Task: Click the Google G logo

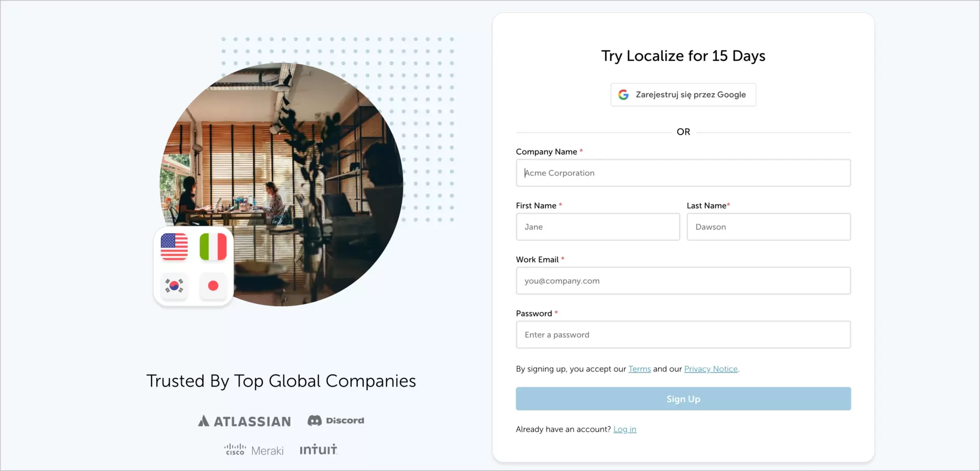Action: pyautogui.click(x=624, y=94)
